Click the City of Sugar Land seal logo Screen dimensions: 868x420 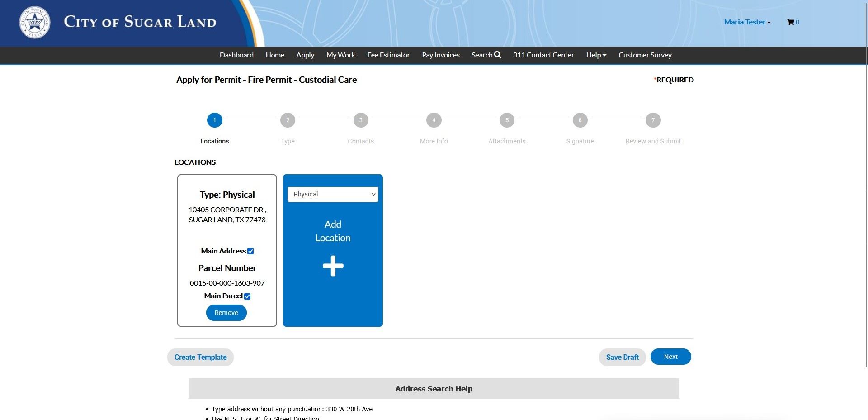coord(35,22)
